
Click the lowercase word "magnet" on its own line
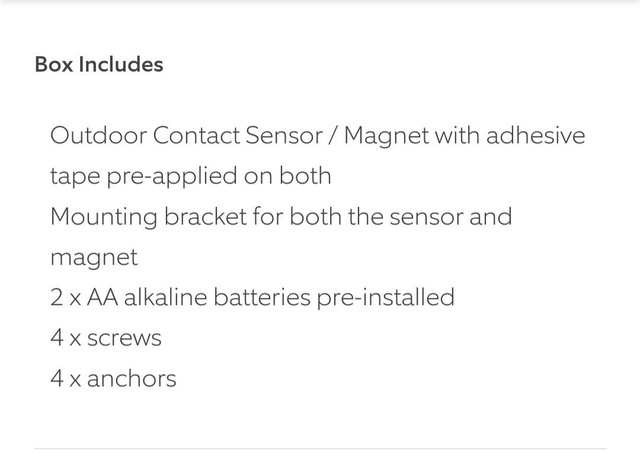94,257
